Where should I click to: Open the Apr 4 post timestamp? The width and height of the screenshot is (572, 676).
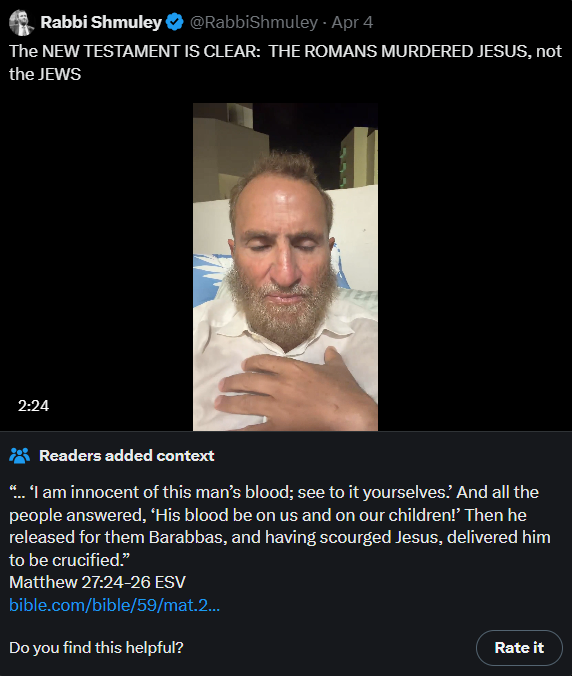click(x=352, y=22)
